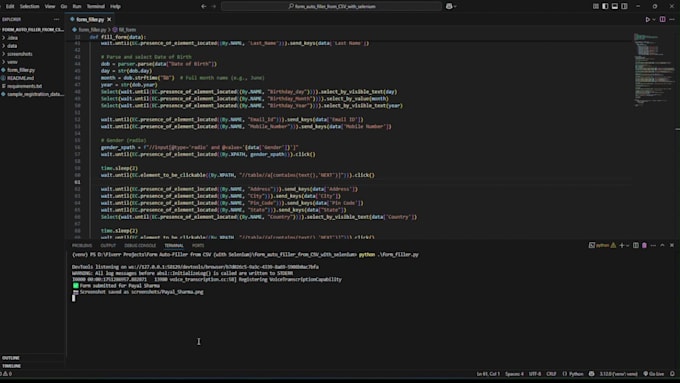Open the Help menu
This screenshot has width=680, height=383.
[115, 7]
